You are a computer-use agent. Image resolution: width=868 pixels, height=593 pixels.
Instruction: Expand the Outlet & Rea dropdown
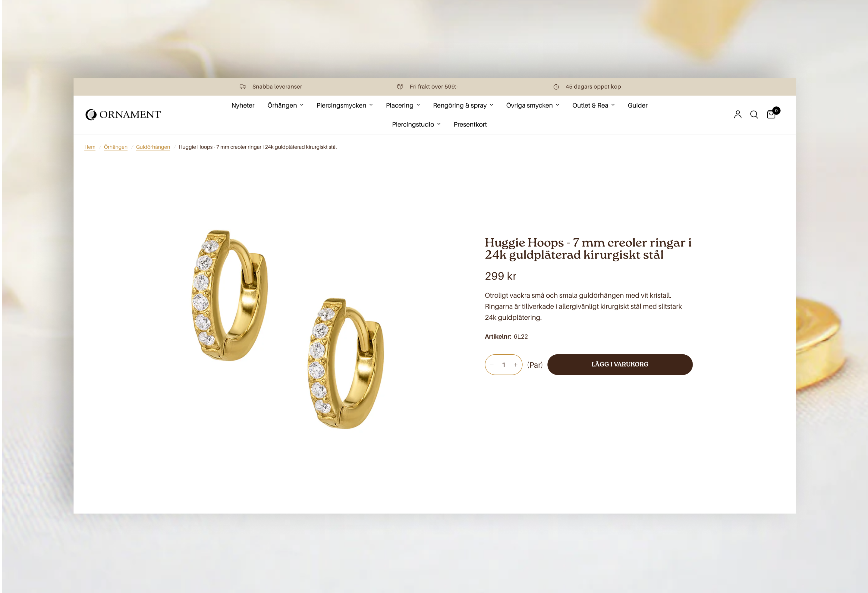(x=593, y=105)
